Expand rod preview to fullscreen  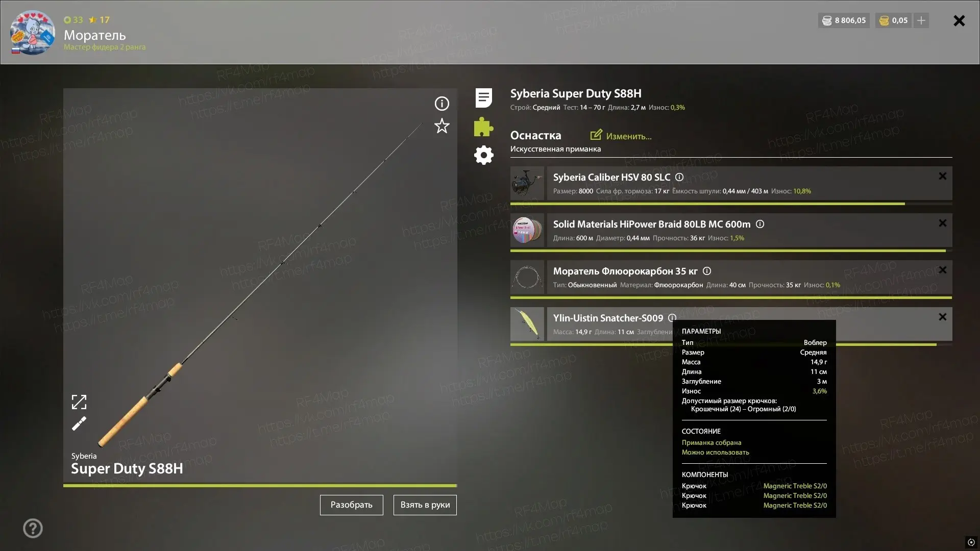(79, 402)
